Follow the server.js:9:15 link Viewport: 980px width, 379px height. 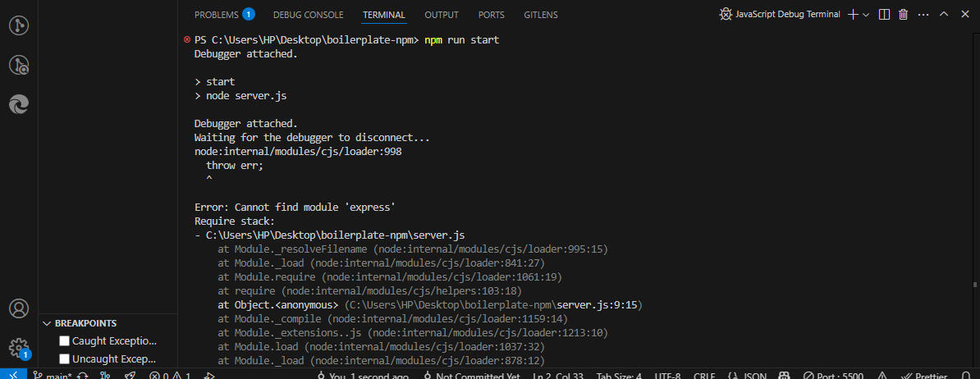point(596,305)
